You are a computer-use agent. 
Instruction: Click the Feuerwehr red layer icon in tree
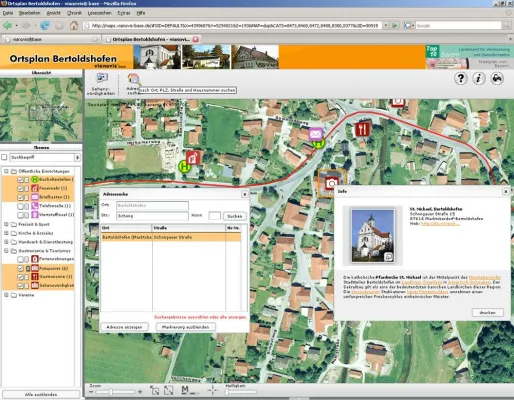35,188
